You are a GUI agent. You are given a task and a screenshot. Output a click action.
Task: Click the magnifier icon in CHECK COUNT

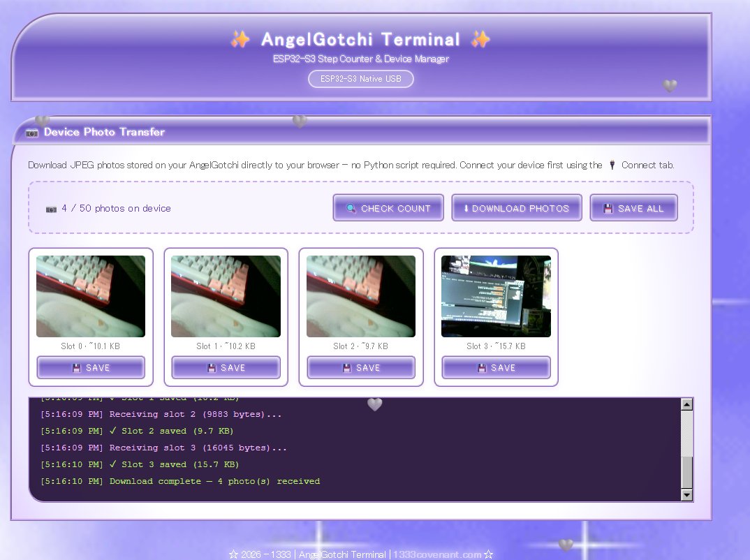(351, 209)
